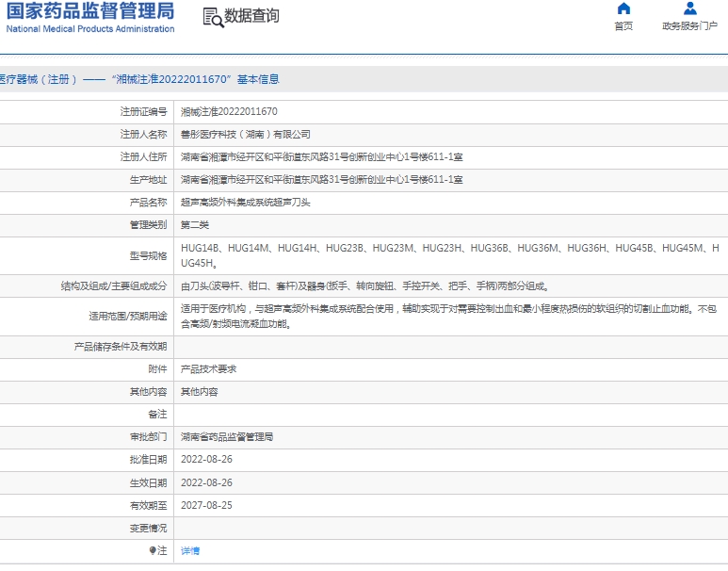Click the 型号规格 label
728x571 pixels.
point(148,256)
